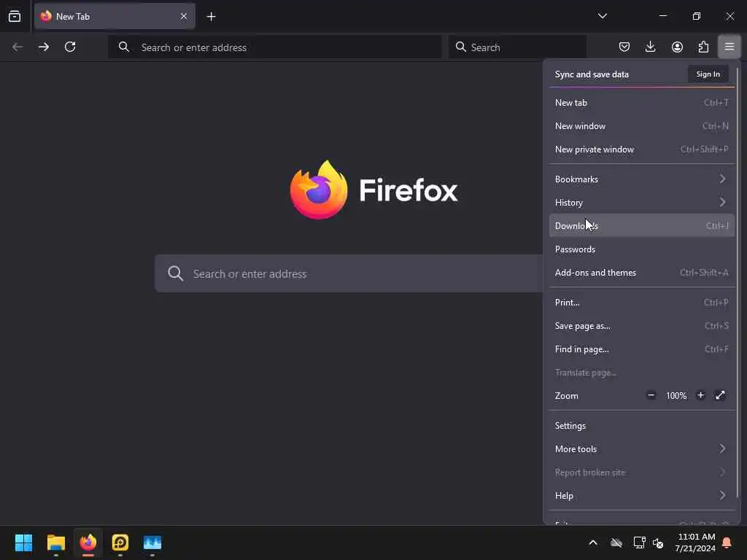
Task: Enter full screen using the arrows icon
Action: pyautogui.click(x=720, y=395)
